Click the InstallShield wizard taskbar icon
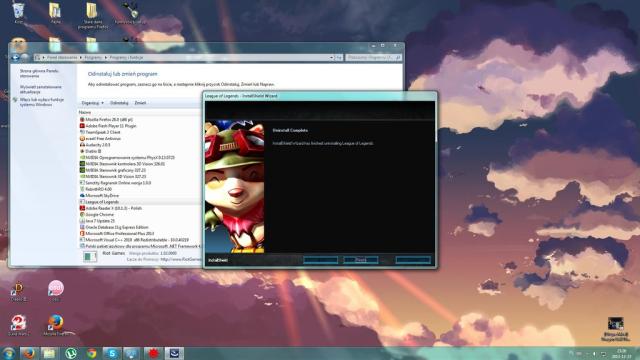640x360 pixels. pyautogui.click(x=174, y=353)
